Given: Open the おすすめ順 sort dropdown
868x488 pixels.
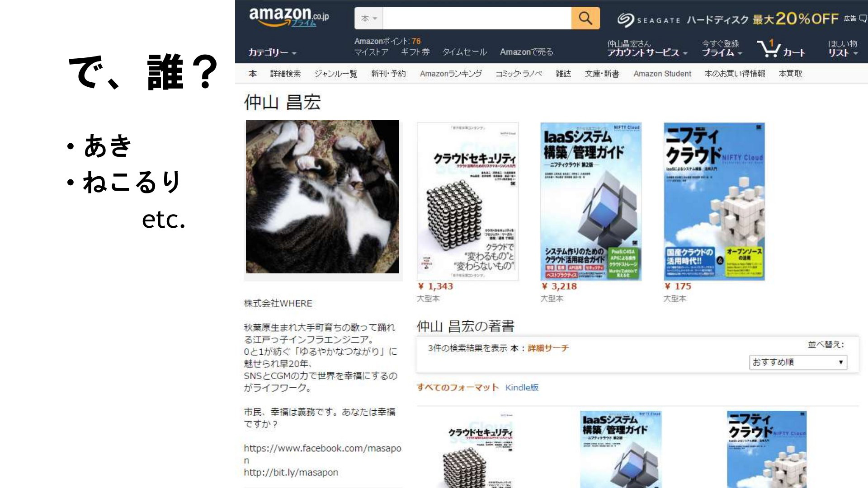Looking at the screenshot, I should (x=798, y=362).
